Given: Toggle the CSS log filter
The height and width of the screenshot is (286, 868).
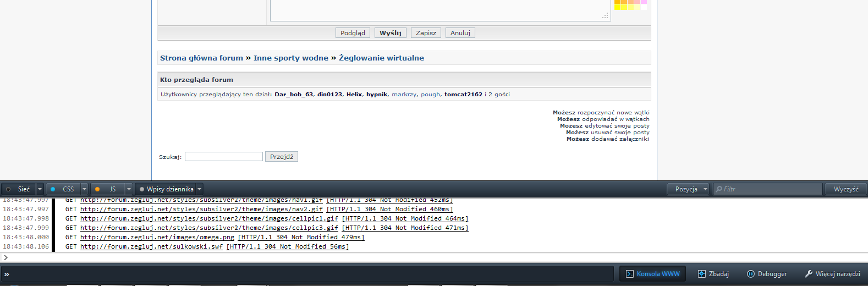Looking at the screenshot, I should pos(63,189).
